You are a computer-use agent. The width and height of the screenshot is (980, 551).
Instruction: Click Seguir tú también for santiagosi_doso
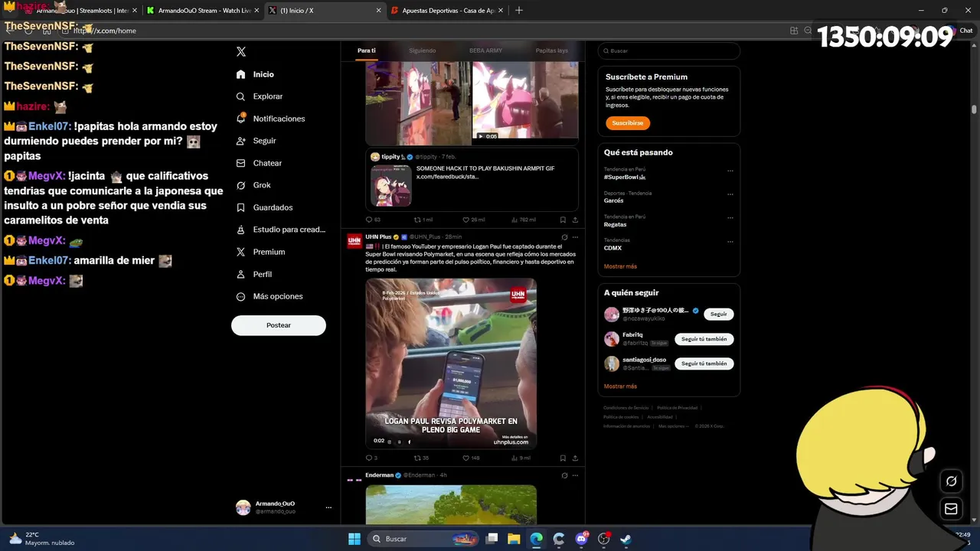704,364
